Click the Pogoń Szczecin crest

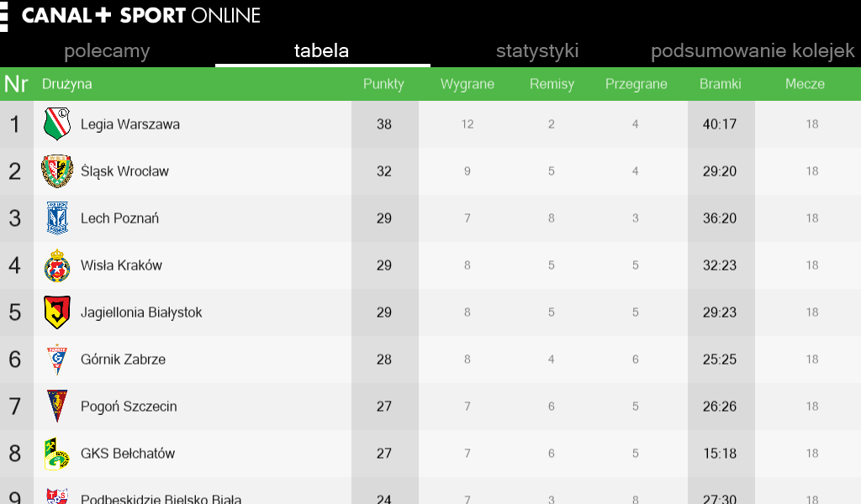(x=57, y=407)
